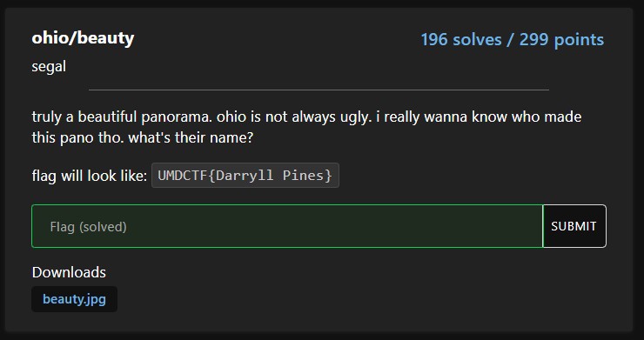This screenshot has width=644, height=340.
Task: Click the SUBMIT button
Action: point(574,226)
